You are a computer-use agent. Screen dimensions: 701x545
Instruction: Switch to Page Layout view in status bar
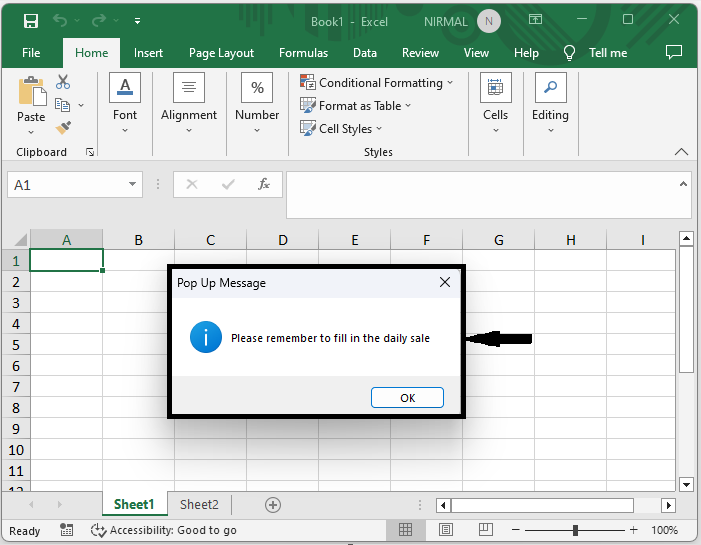point(446,530)
